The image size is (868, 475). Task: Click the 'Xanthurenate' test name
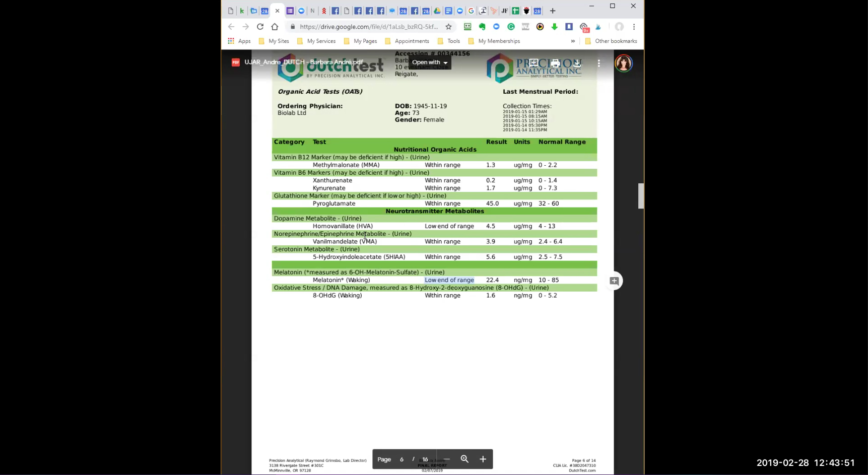coord(332,180)
